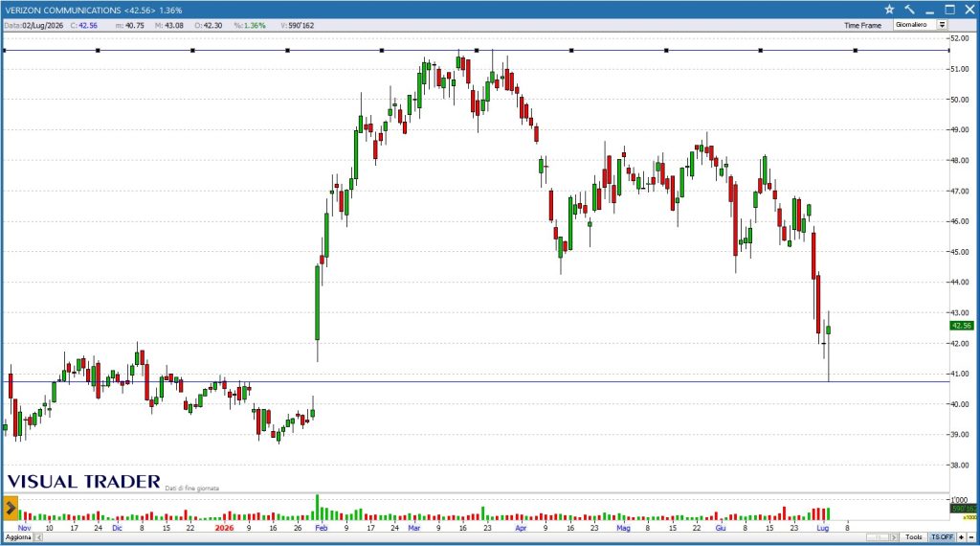Click the Mag label on time axis
The image size is (980, 546).
click(x=623, y=528)
